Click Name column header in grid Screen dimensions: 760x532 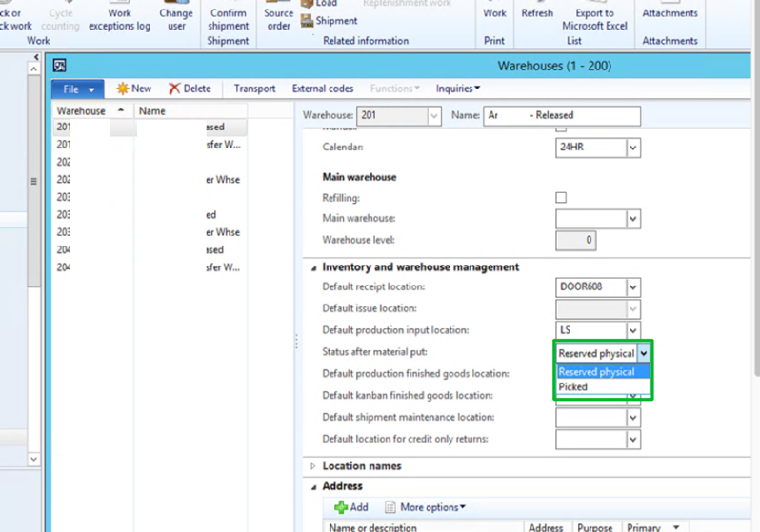point(191,111)
